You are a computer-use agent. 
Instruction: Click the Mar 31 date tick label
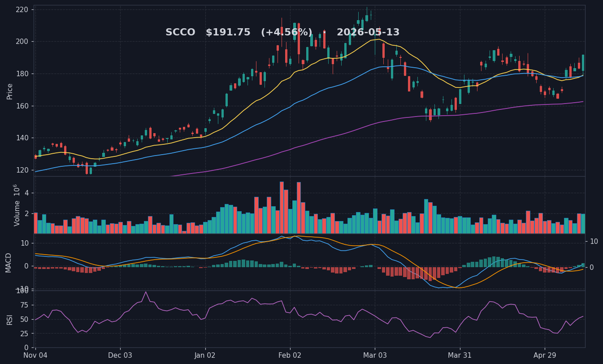tap(460, 355)
